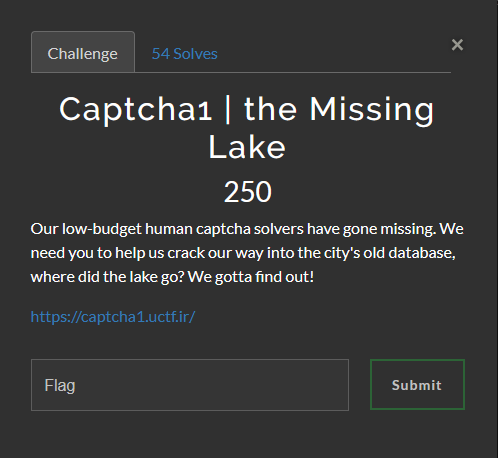
Task: Click the word Missing in the heading
Action: [x=372, y=110]
